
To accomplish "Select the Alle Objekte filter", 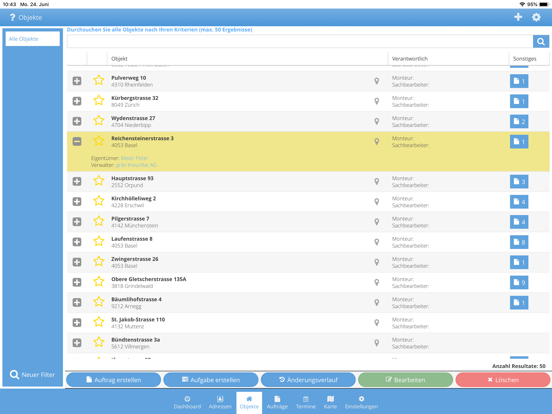I will [x=32, y=39].
